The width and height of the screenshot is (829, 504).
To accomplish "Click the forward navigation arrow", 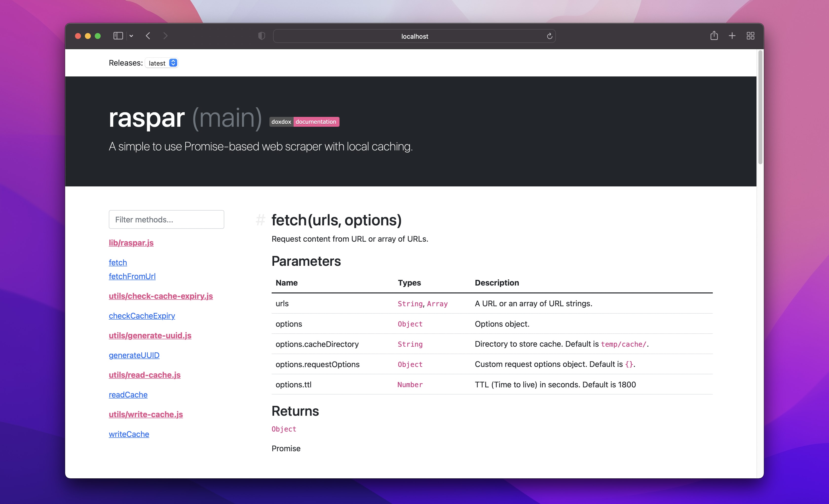I will coord(165,36).
